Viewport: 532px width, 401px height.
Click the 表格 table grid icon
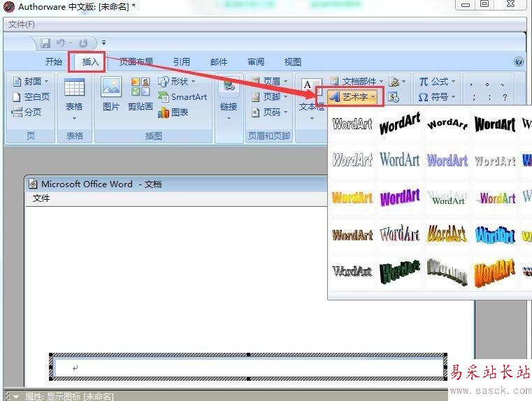[x=74, y=87]
